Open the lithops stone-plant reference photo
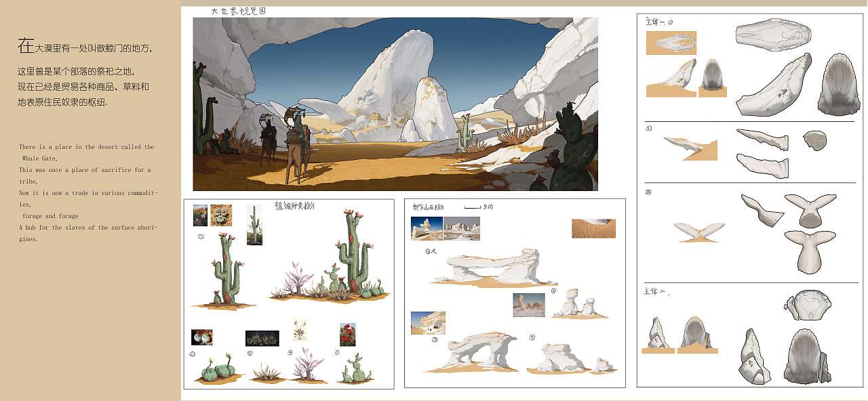The width and height of the screenshot is (868, 401). click(221, 215)
